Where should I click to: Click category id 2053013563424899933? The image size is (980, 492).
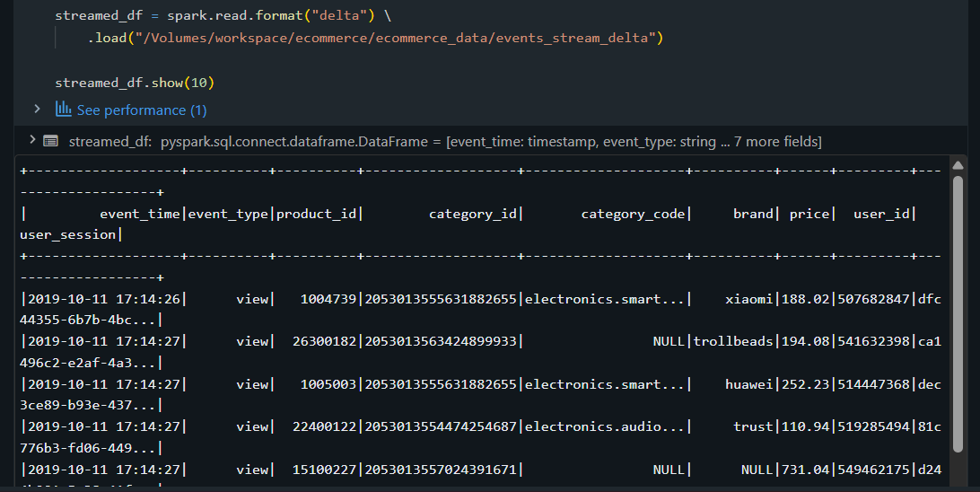click(441, 341)
